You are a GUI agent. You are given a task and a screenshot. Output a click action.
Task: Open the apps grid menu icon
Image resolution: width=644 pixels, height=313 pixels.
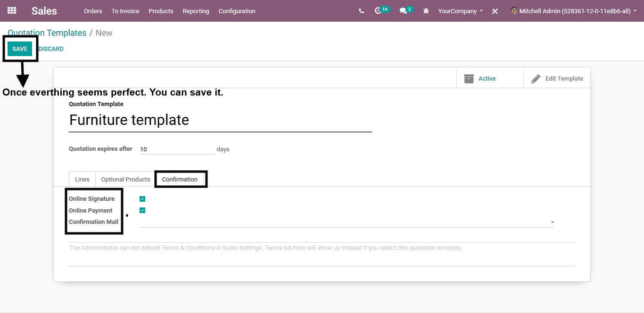[x=12, y=10]
